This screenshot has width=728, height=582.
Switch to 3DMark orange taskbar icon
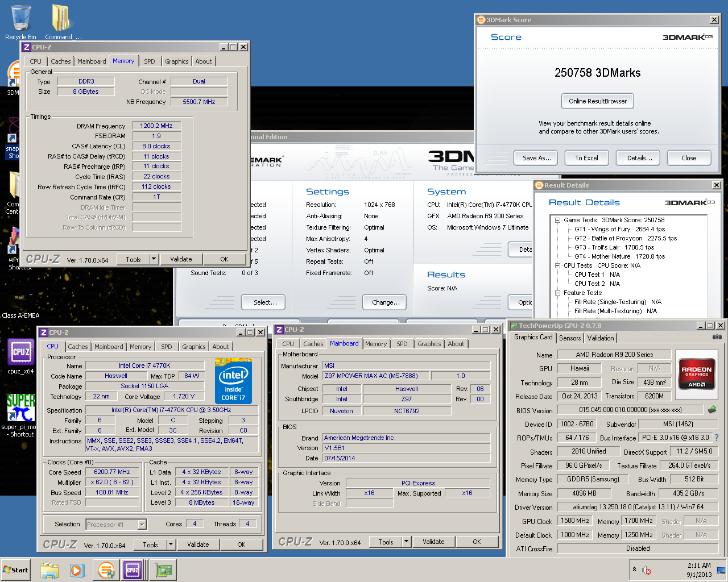(106, 570)
